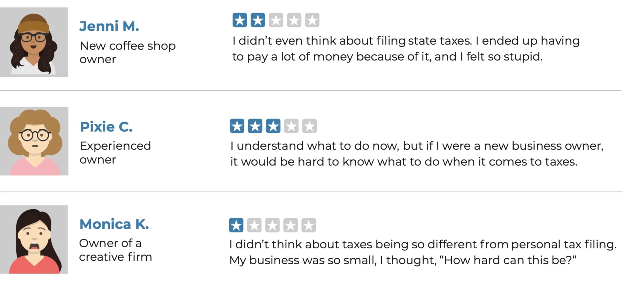Screen dimensions: 644x292
Task: Open Jenni M.'s avatar picture
Action: 34,42
